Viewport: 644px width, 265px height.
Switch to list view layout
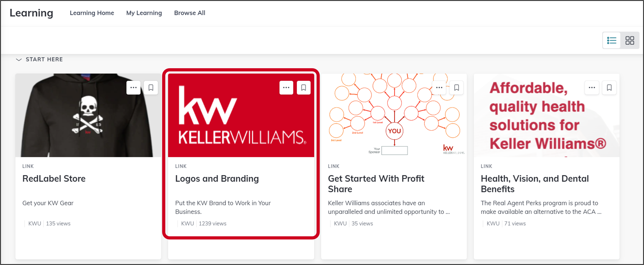pyautogui.click(x=611, y=40)
